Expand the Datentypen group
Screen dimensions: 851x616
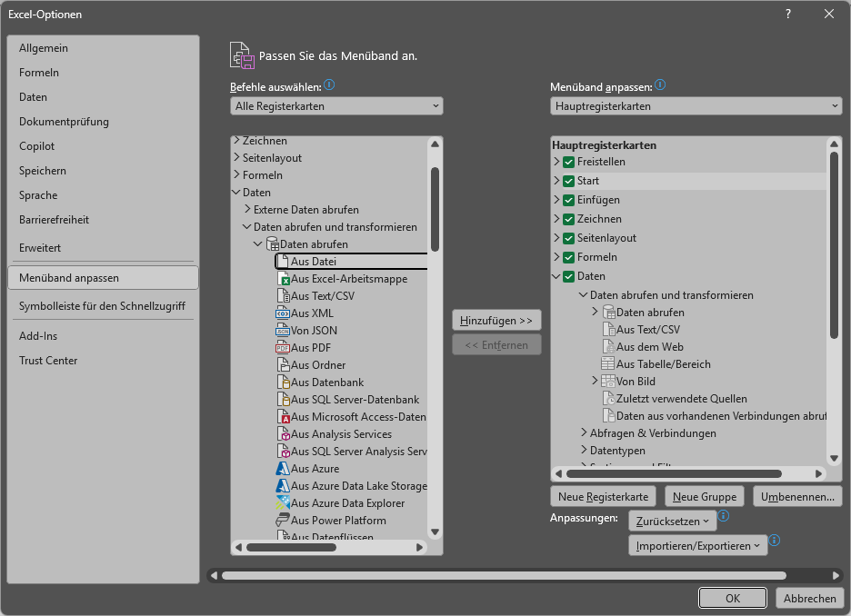pos(584,450)
